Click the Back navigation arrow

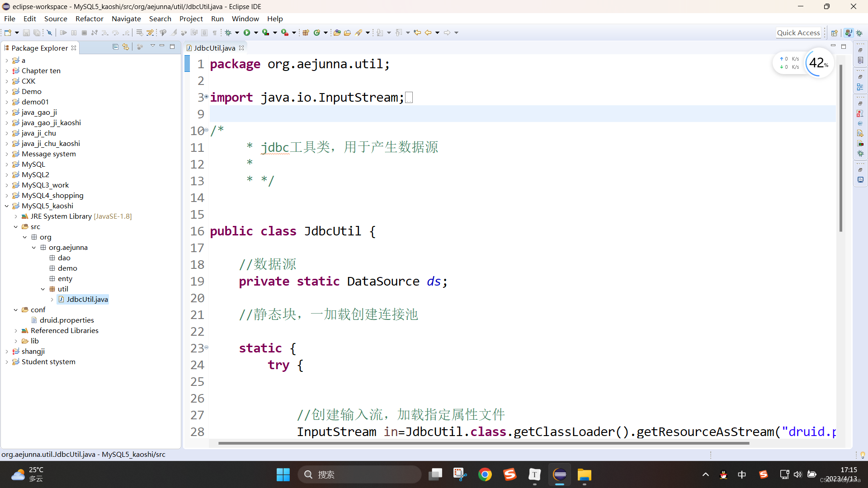pos(428,33)
